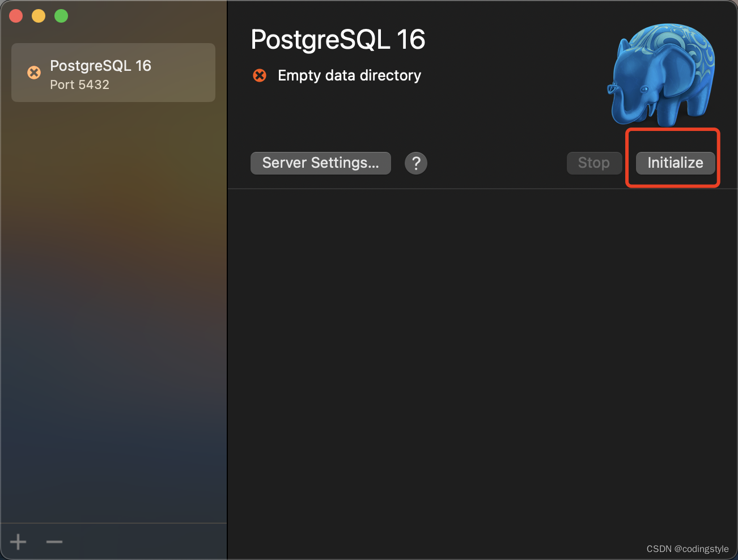Open help with question mark icon
This screenshot has height=560, width=738.
point(416,163)
